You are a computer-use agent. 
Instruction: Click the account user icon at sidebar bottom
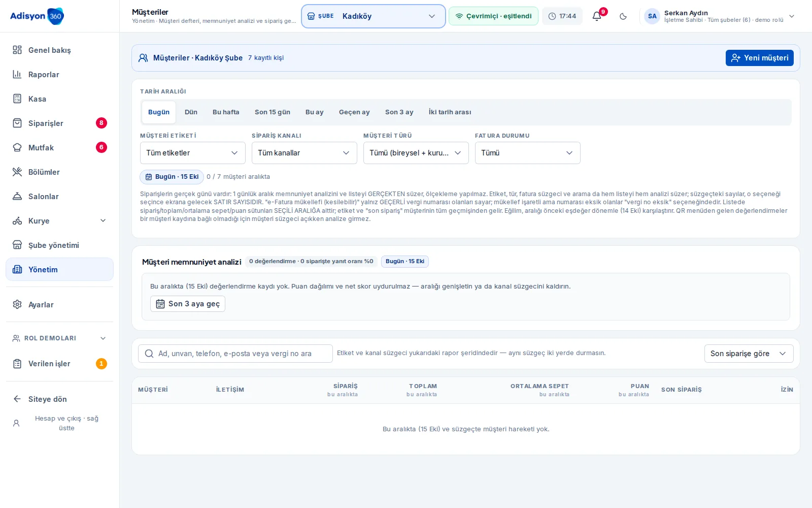pyautogui.click(x=16, y=423)
